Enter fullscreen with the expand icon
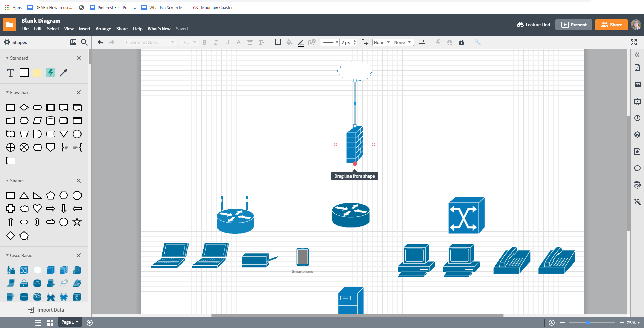Image resolution: width=644 pixels, height=328 pixels. click(x=634, y=42)
